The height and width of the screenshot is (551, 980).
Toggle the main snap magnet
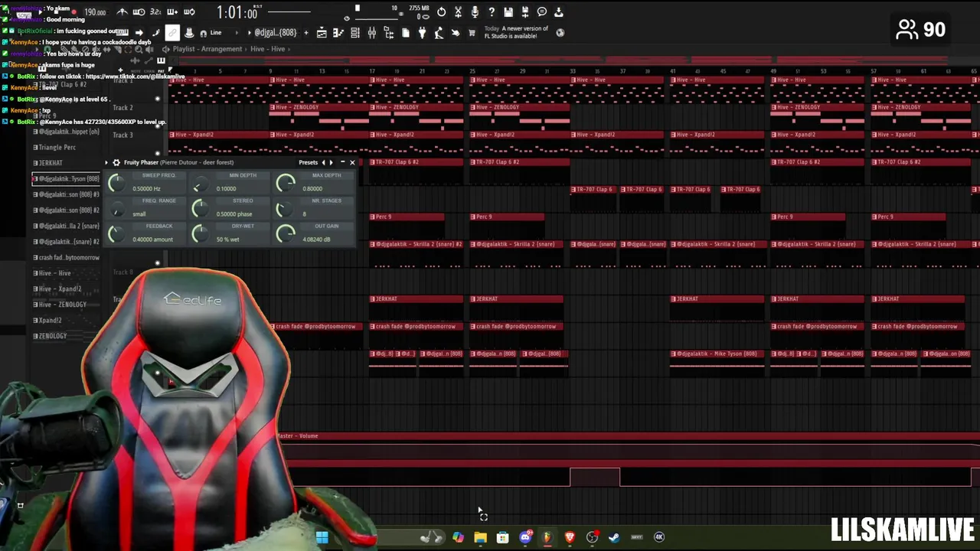203,33
